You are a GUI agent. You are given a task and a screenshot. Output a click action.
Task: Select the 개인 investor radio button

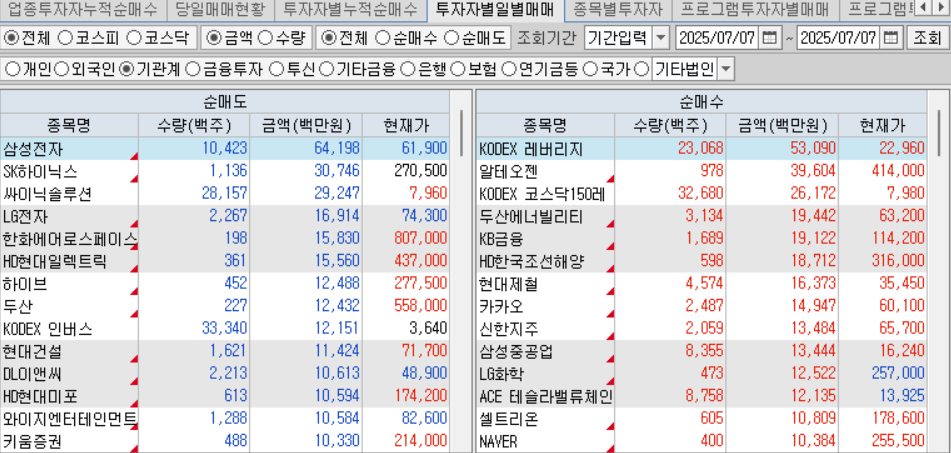(x=12, y=69)
